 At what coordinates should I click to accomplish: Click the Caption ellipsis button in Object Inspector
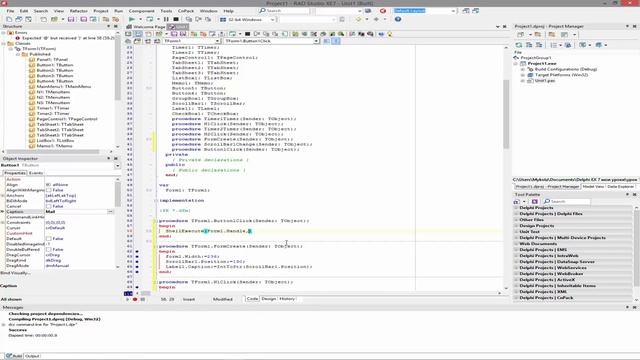tap(110, 212)
